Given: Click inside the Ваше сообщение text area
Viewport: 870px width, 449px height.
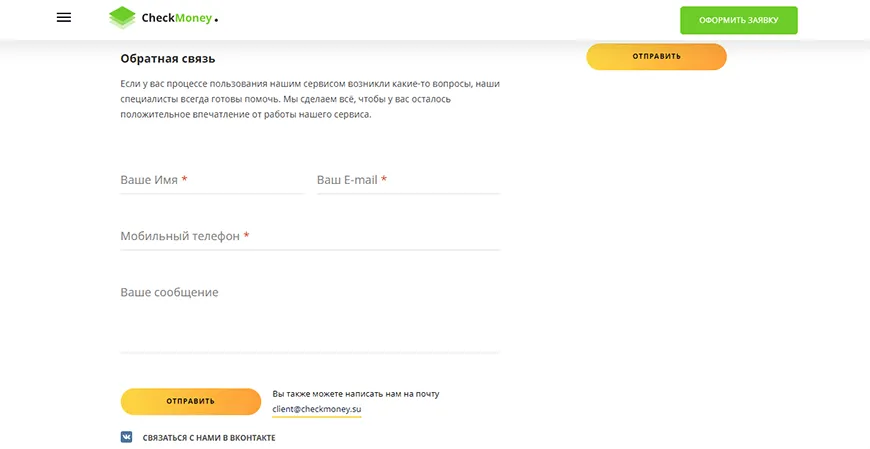Looking at the screenshot, I should [310, 315].
